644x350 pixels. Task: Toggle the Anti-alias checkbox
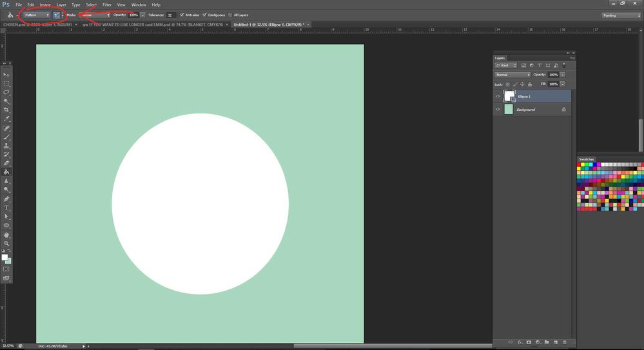(182, 15)
